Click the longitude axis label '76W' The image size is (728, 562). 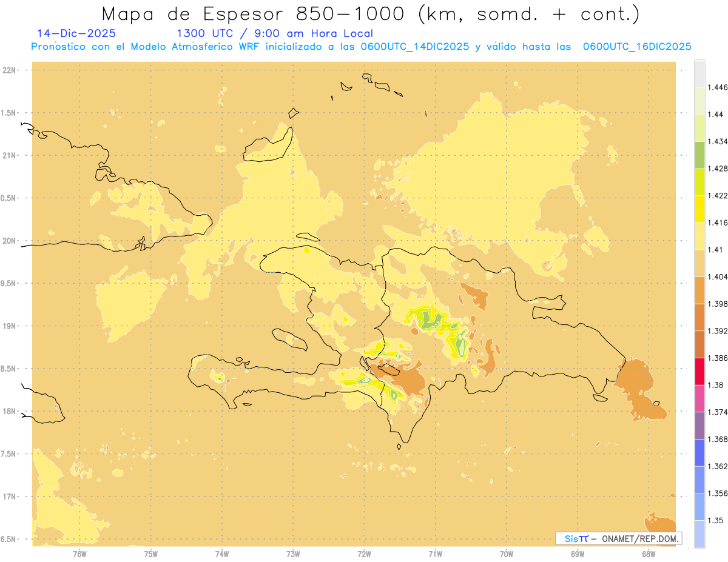79,554
